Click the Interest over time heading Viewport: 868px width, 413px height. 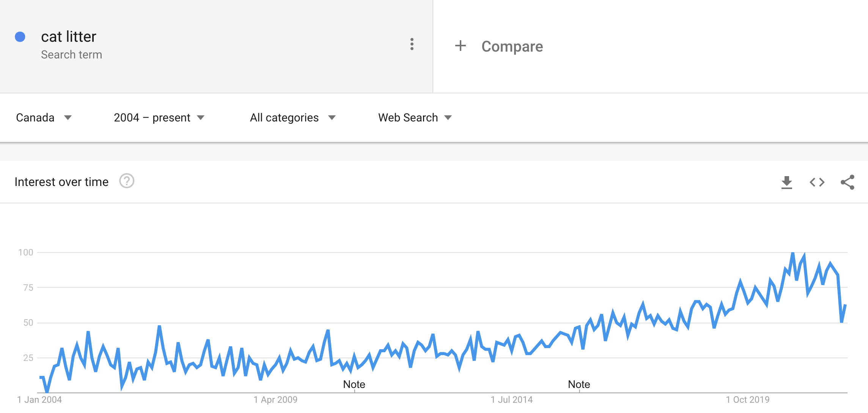click(x=61, y=182)
